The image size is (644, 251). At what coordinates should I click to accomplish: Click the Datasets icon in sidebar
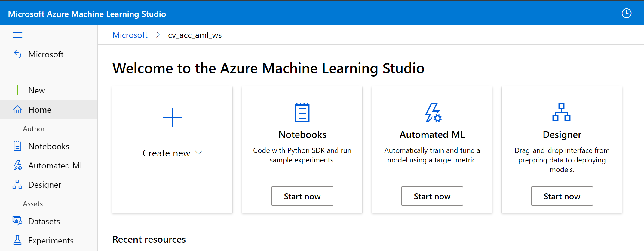(x=17, y=221)
